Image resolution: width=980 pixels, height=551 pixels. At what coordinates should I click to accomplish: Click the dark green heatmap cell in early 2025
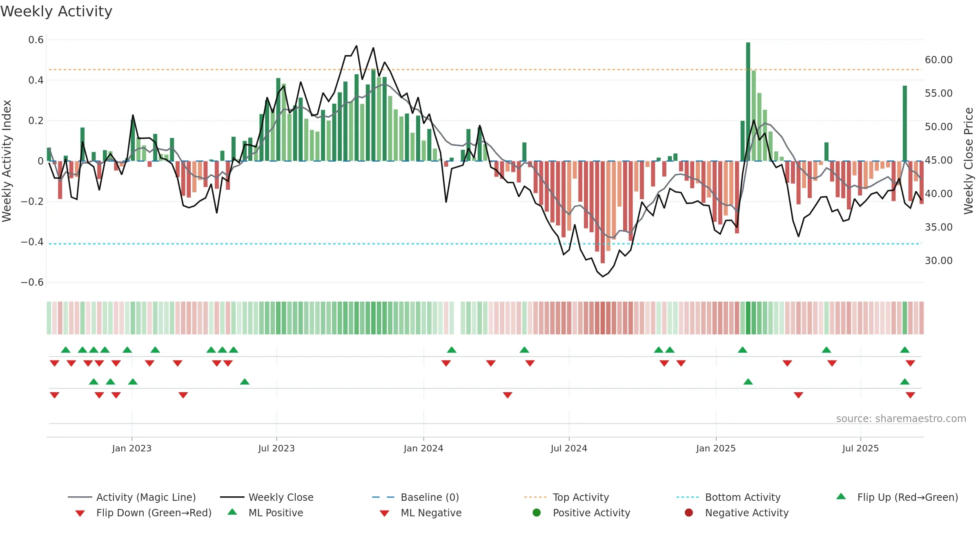pos(748,318)
